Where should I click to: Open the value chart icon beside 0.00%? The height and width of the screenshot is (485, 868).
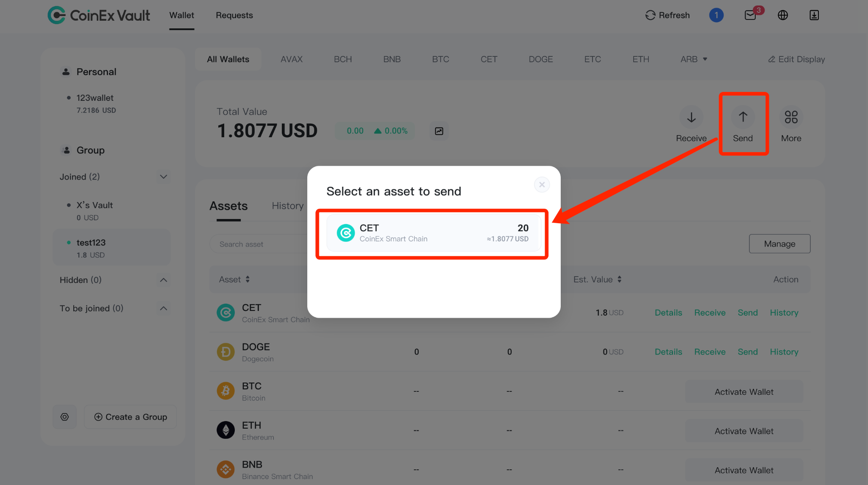tap(439, 131)
